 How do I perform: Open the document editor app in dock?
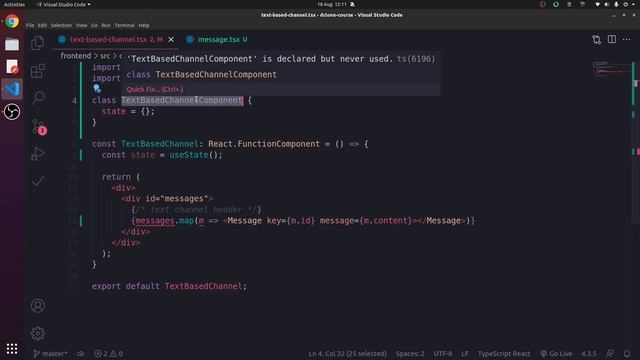[12, 66]
